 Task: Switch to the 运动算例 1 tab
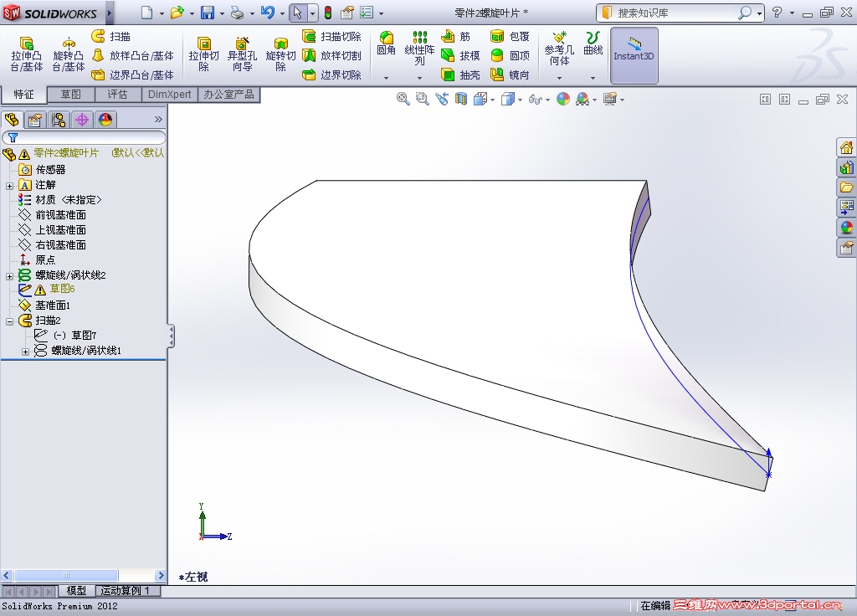point(128,591)
